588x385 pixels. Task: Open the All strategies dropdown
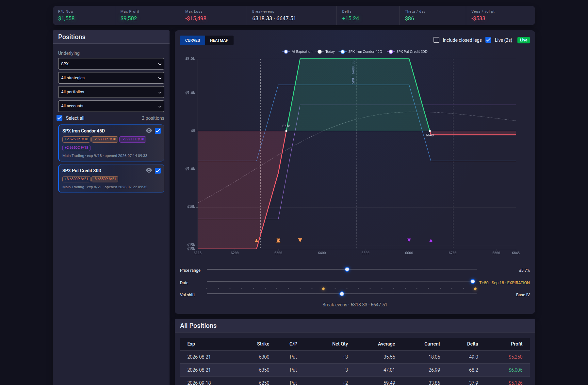pyautogui.click(x=111, y=78)
